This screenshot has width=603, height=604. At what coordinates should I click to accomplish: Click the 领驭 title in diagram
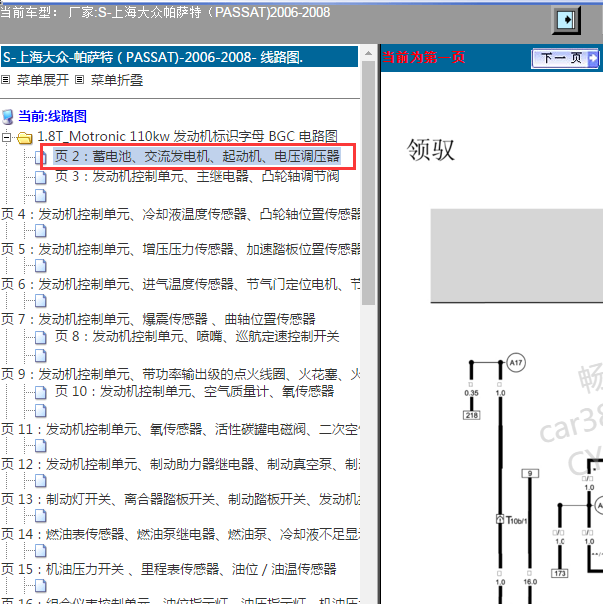click(x=431, y=149)
